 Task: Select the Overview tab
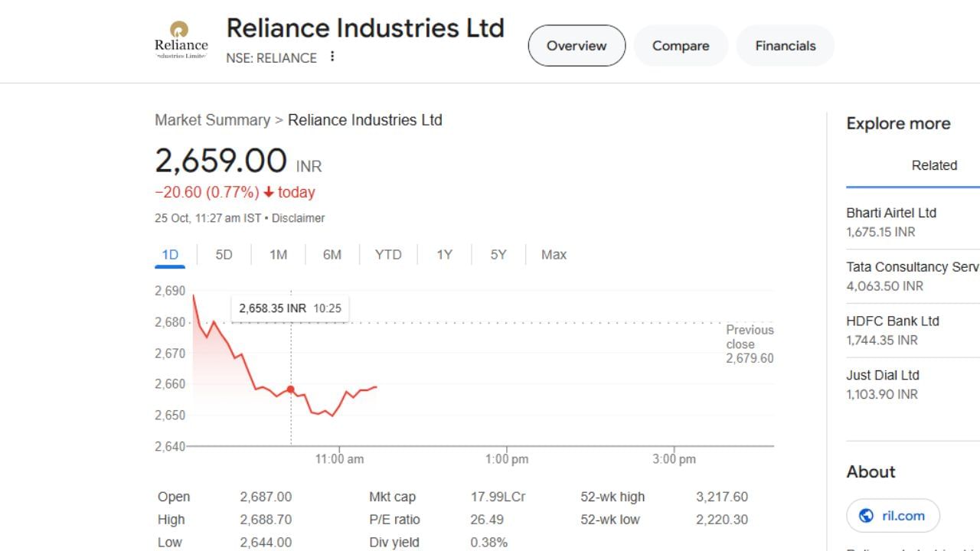[x=577, y=46]
